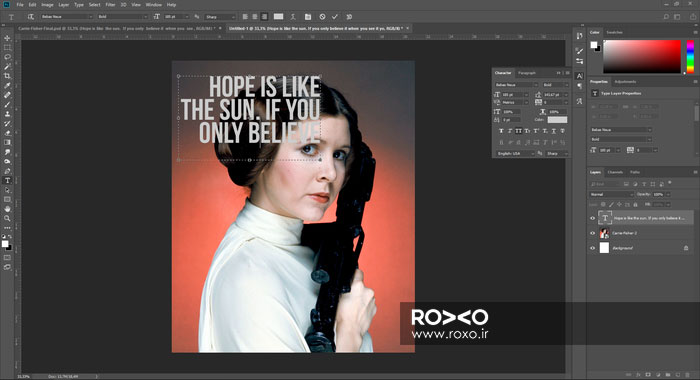Open the Paragraph panel icon in the dock

click(579, 86)
